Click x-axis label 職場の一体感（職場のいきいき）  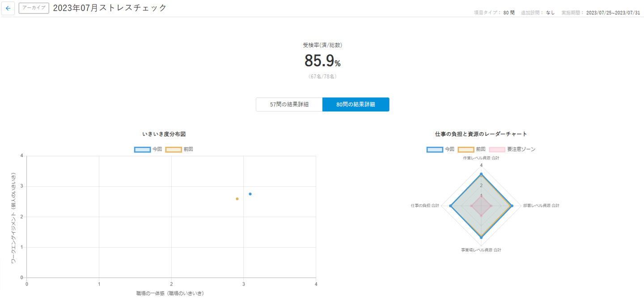pyautogui.click(x=170, y=293)
